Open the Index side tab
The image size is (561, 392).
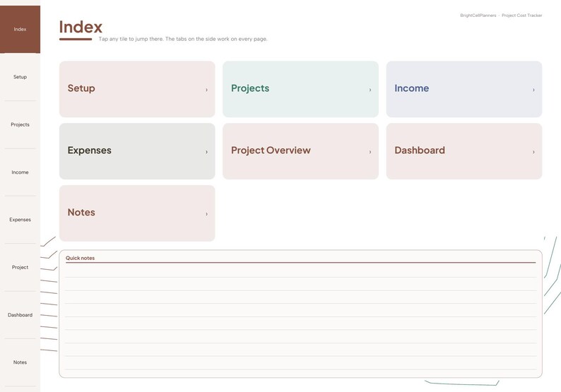pyautogui.click(x=20, y=30)
